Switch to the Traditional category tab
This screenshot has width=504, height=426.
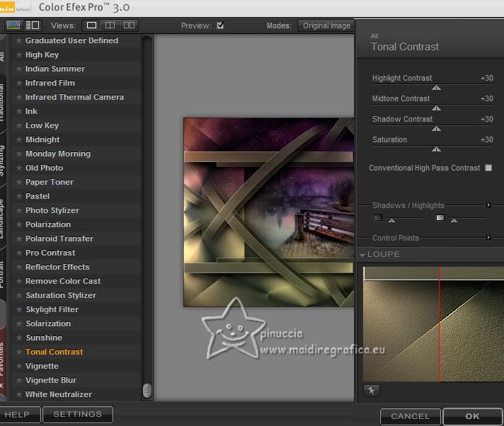(2, 103)
